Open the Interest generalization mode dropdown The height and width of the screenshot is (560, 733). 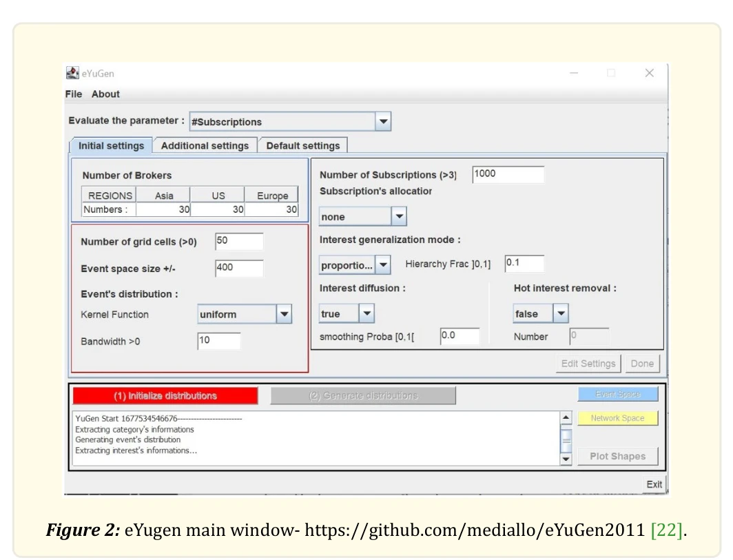point(355,265)
